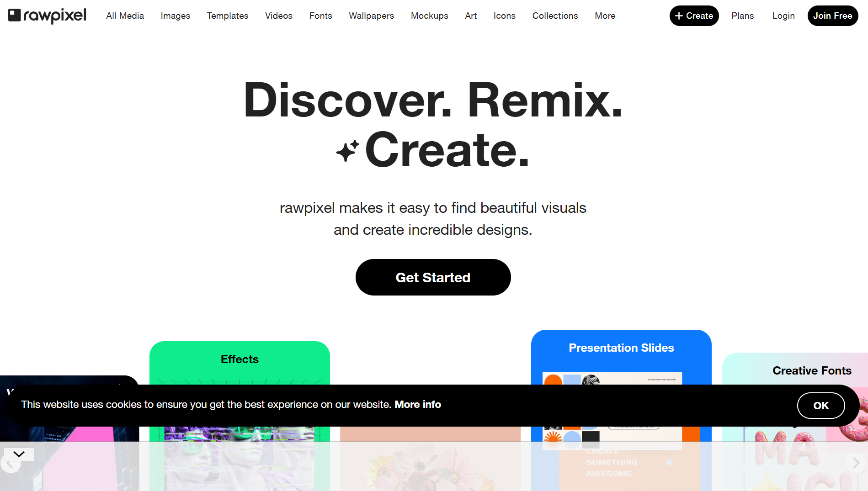Open the Login page
This screenshot has width=868, height=491.
pyautogui.click(x=783, y=16)
